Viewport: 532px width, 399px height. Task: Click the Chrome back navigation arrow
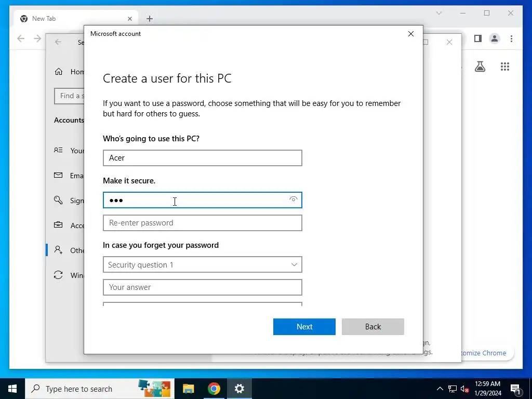click(21, 38)
